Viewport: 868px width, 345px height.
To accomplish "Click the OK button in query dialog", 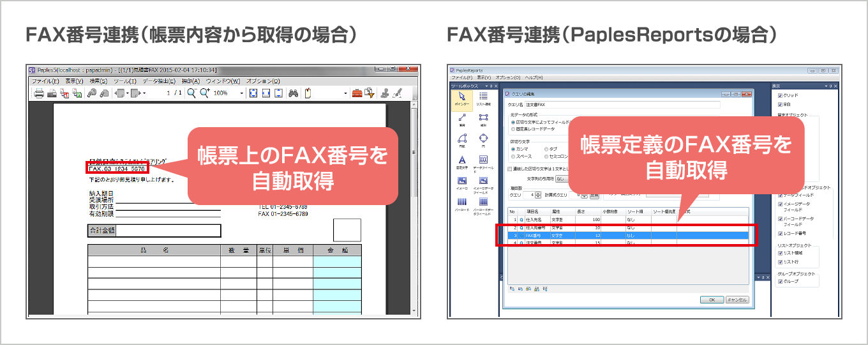I will click(712, 300).
